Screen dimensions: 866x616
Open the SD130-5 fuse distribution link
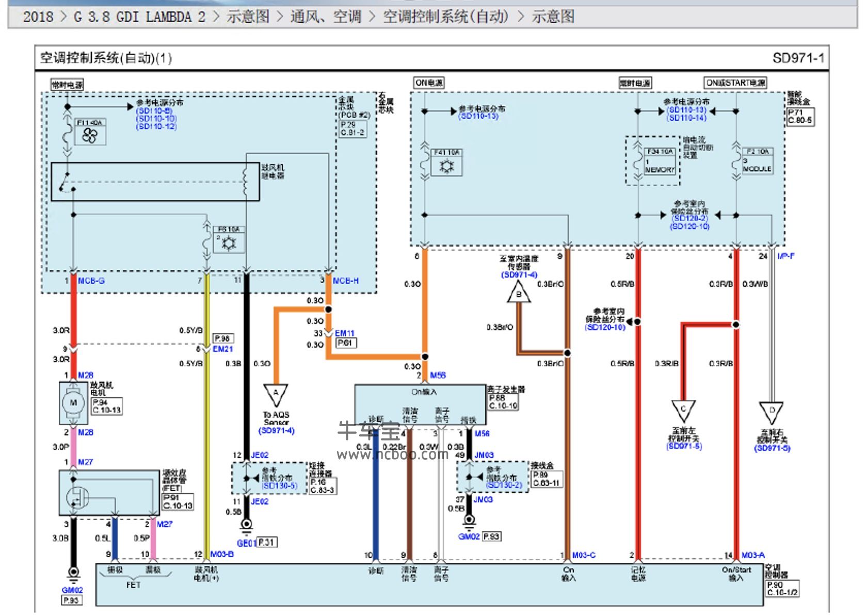point(279,486)
